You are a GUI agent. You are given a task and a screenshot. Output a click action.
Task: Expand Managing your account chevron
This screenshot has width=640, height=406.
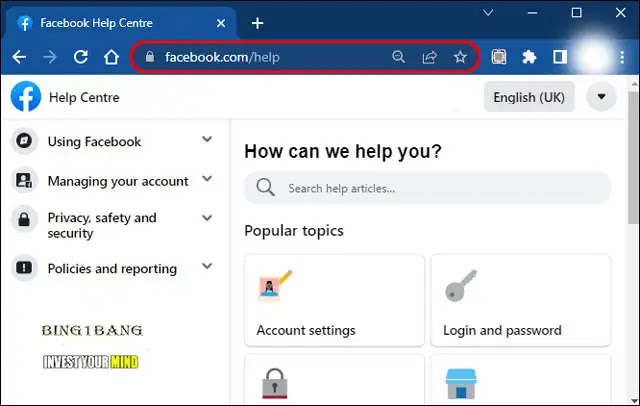207,179
